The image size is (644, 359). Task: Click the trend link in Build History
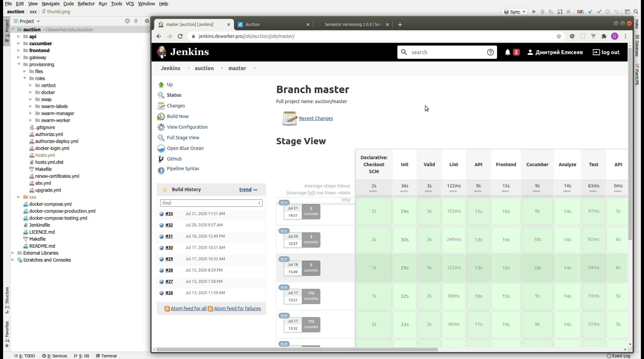pyautogui.click(x=245, y=189)
